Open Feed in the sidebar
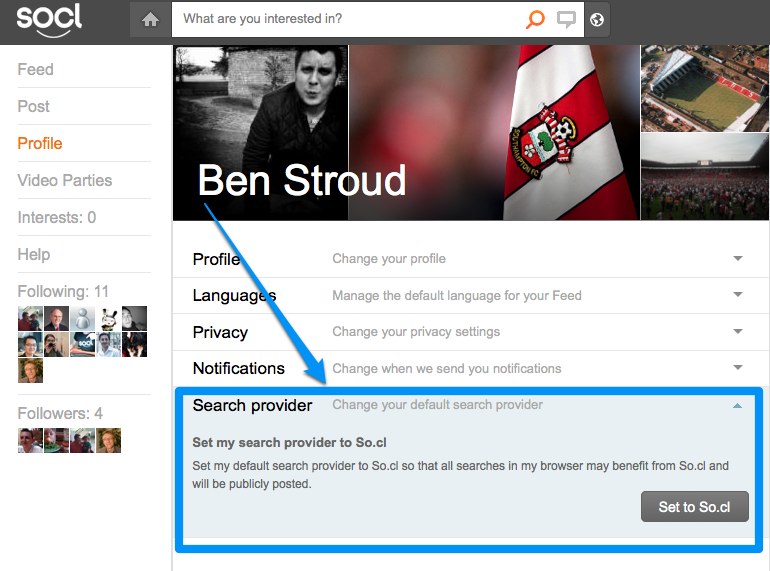Image resolution: width=770 pixels, height=571 pixels. (x=36, y=69)
